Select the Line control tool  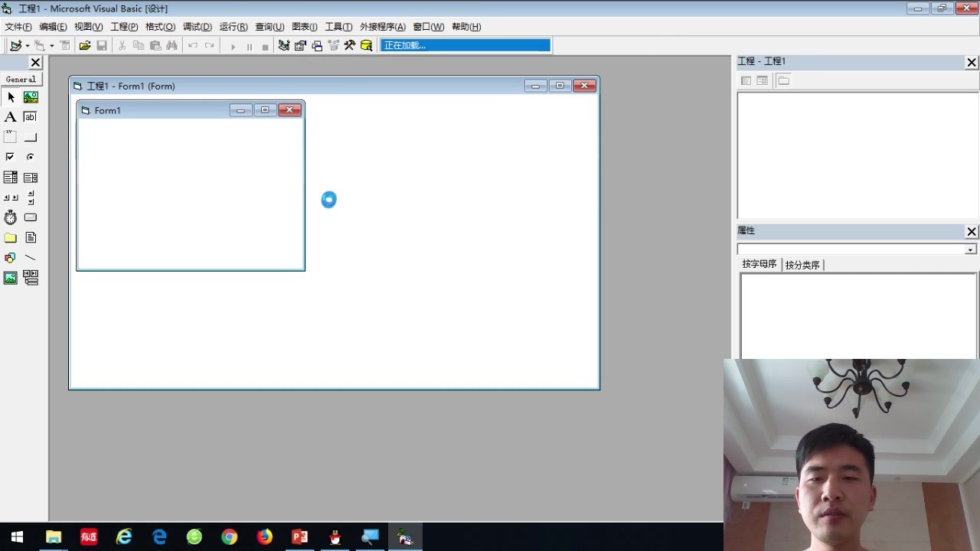click(x=31, y=258)
